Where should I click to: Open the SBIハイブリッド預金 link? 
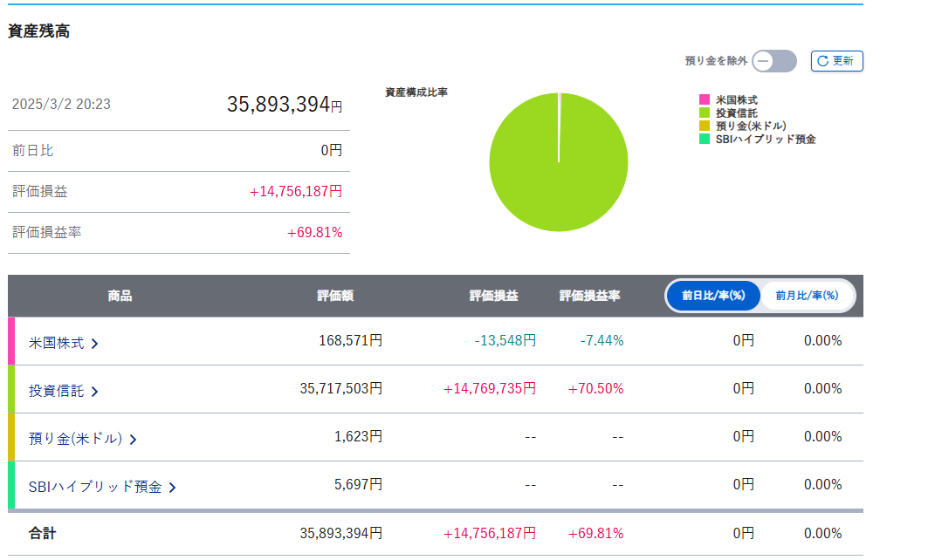coord(95,487)
